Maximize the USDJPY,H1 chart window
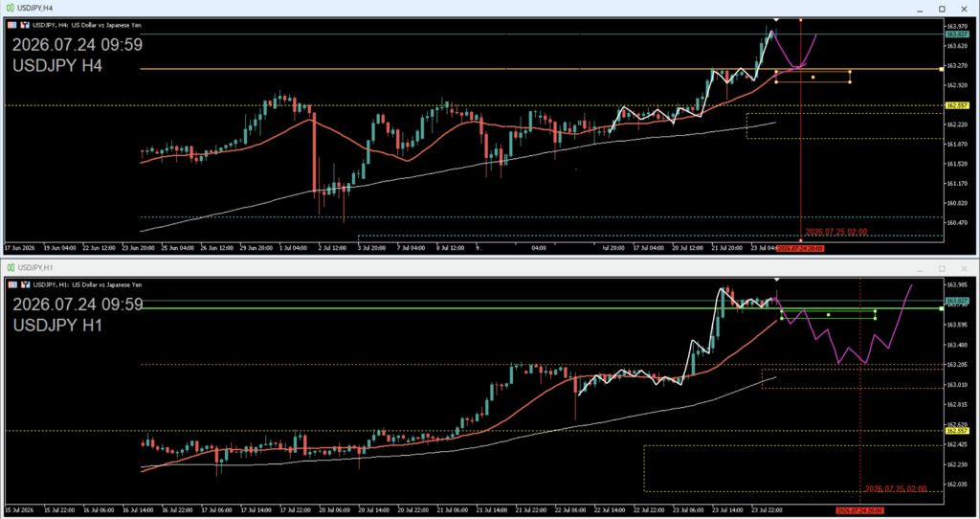 click(x=942, y=269)
